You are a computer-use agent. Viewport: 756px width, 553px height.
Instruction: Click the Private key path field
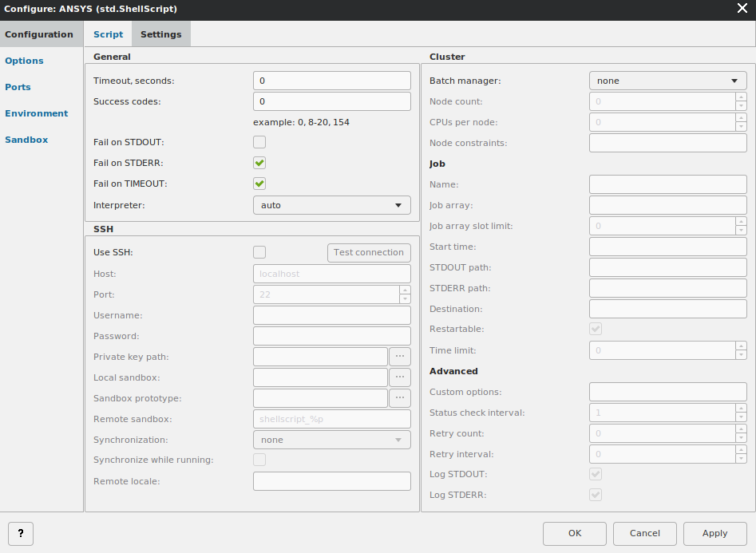pyautogui.click(x=320, y=356)
